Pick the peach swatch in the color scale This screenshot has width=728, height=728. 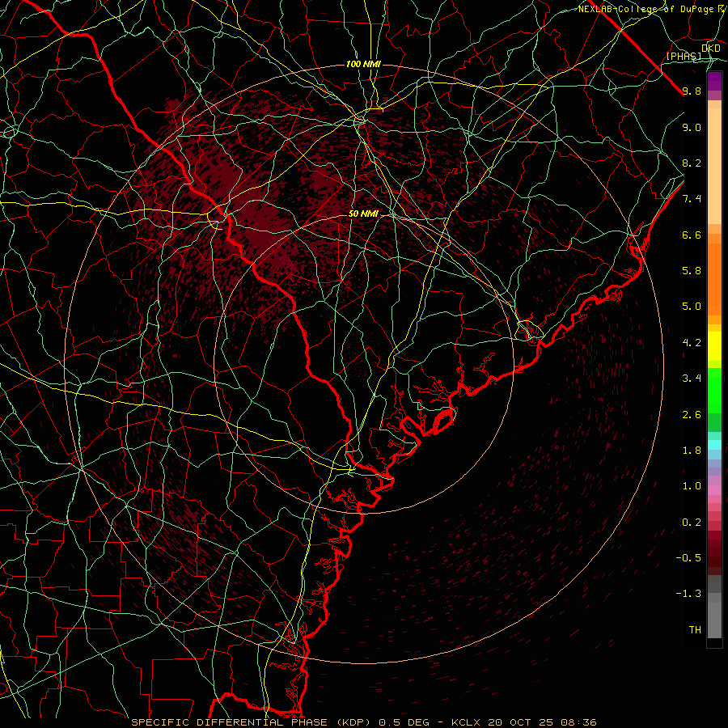pyautogui.click(x=714, y=166)
